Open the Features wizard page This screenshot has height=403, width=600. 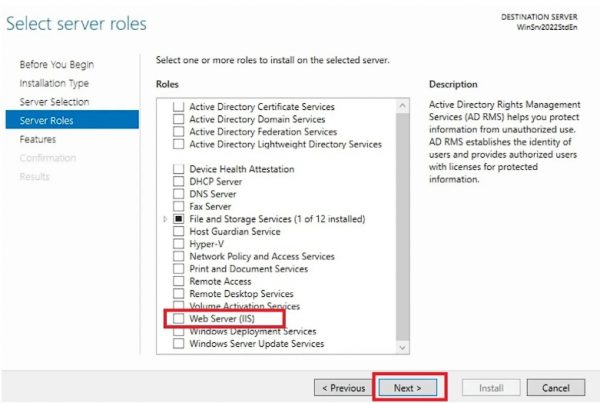(x=38, y=140)
